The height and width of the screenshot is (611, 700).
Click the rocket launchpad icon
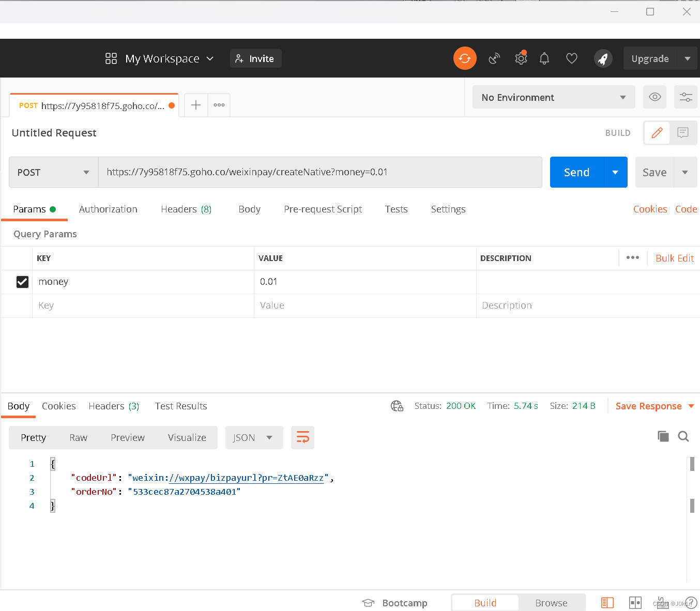[x=603, y=58]
